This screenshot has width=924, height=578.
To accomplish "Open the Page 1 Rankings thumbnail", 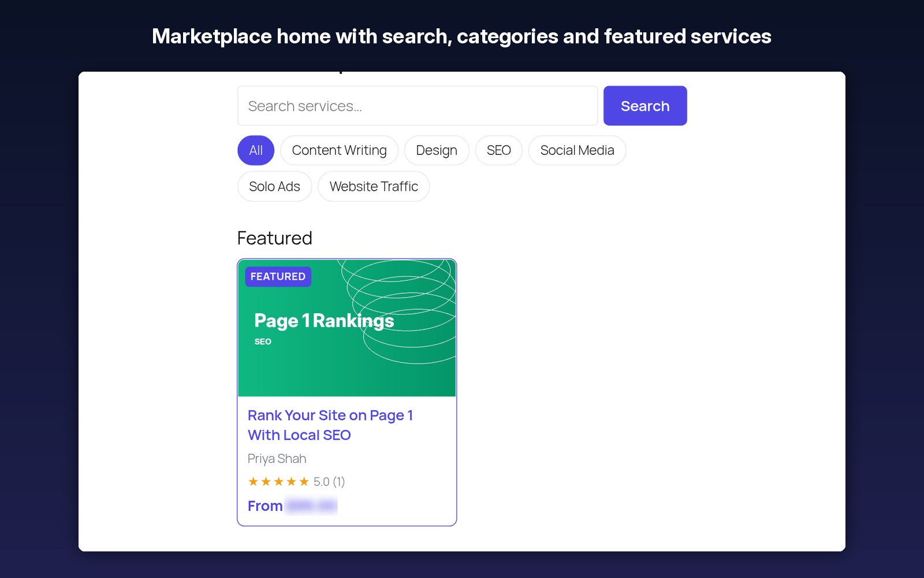I will point(347,328).
